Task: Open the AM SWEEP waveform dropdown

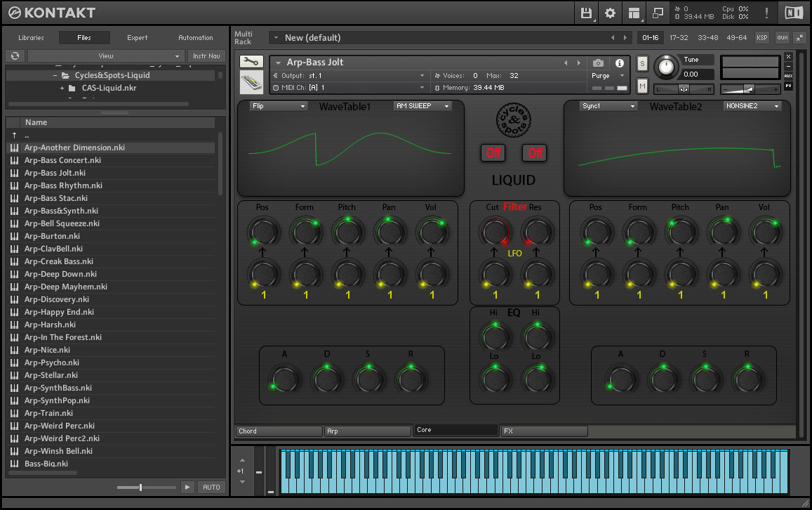Action: 422,106
